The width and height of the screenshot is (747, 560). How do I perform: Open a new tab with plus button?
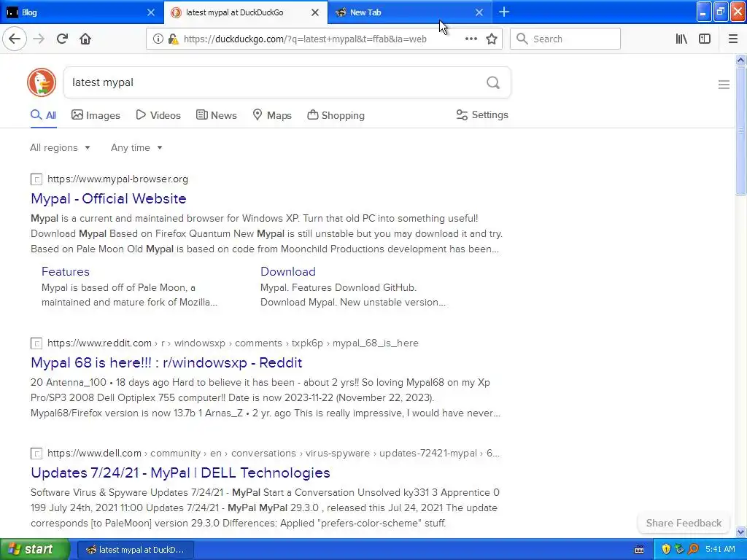504,12
